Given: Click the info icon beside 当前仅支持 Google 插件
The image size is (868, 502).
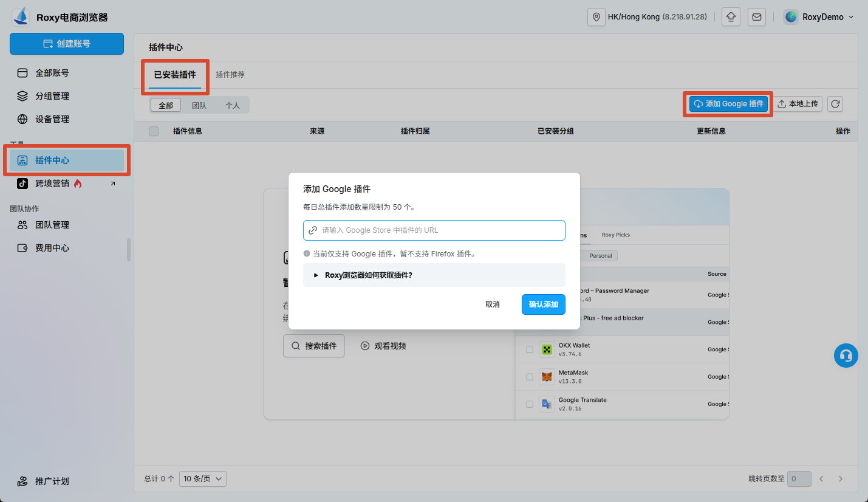Looking at the screenshot, I should tap(307, 253).
